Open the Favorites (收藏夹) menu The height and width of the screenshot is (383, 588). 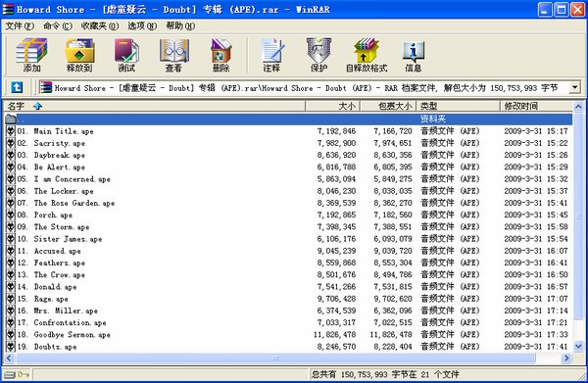(100, 25)
